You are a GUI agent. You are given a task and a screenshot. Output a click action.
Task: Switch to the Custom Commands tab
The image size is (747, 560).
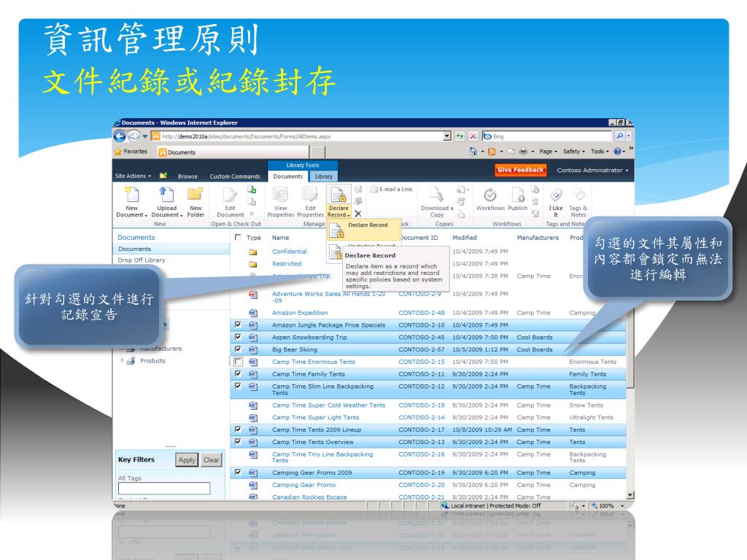click(235, 176)
